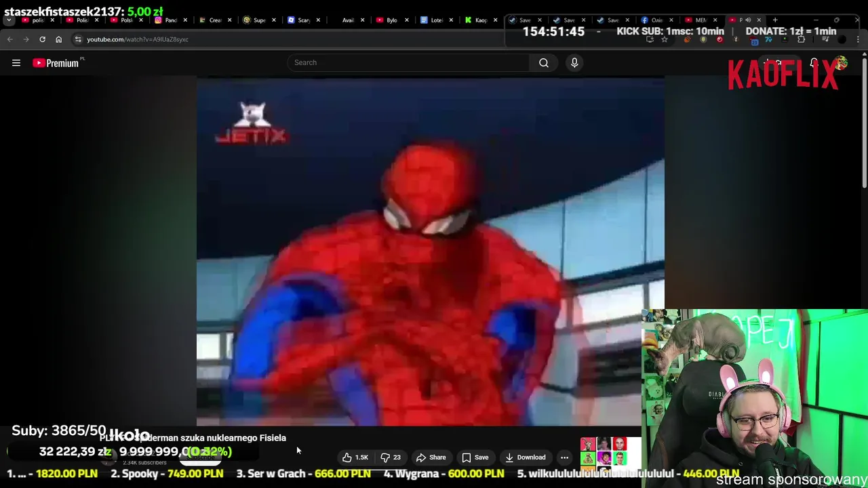The width and height of the screenshot is (868, 488).
Task: Click the YouTube Premium logo
Action: (x=57, y=63)
